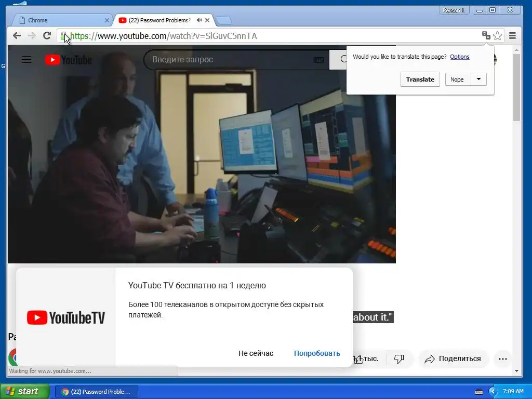Open the more actions three-dot menu
This screenshot has height=399, width=532.
503,359
